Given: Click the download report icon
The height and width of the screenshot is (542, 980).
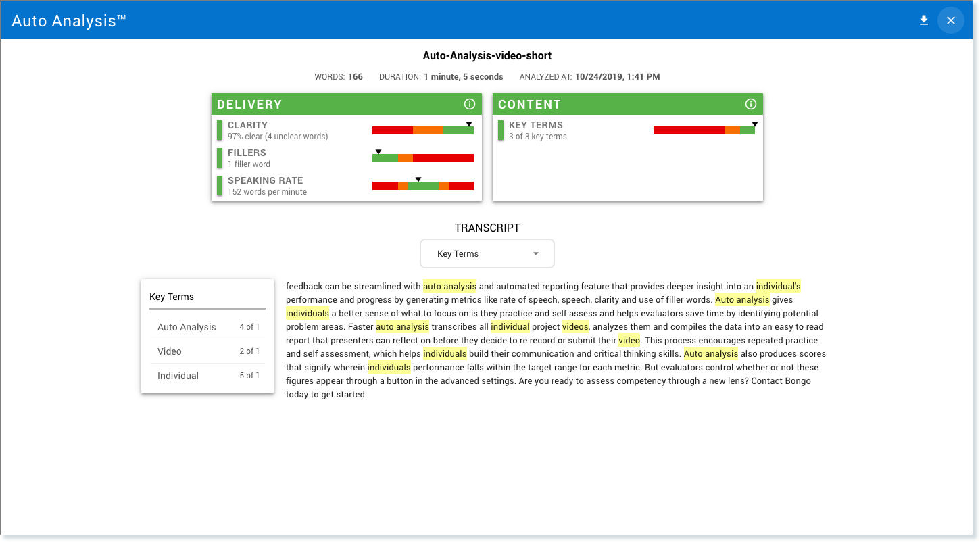Looking at the screenshot, I should [924, 20].
